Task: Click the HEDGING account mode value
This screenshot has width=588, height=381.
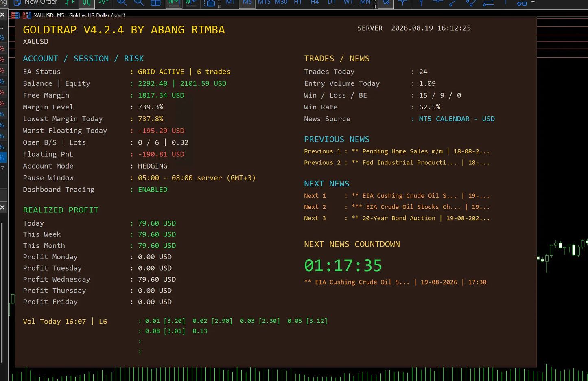Action: (x=153, y=166)
